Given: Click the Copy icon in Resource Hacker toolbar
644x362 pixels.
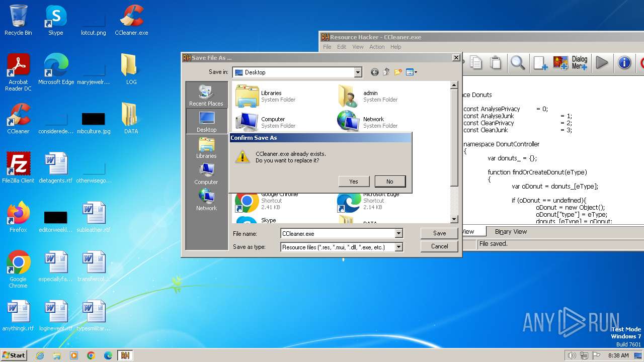Looking at the screenshot, I should pyautogui.click(x=476, y=63).
